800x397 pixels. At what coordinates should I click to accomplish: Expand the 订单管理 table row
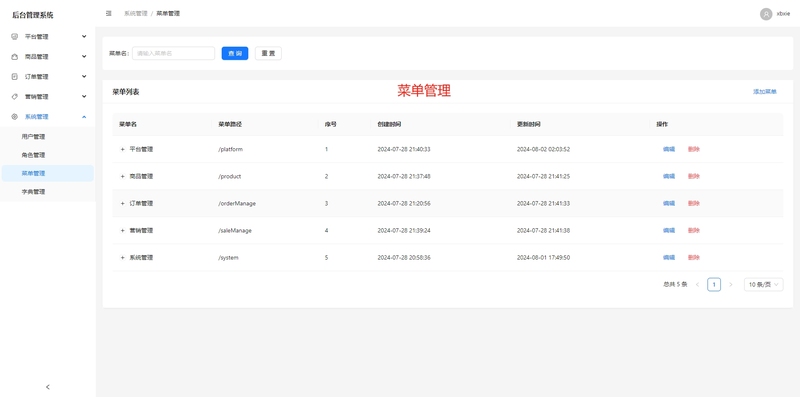[x=122, y=204]
